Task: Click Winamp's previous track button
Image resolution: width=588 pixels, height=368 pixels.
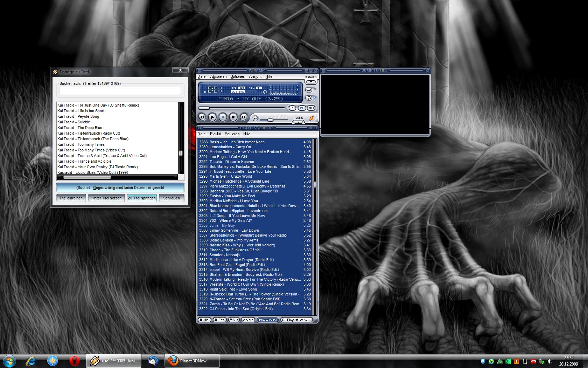Action: tap(202, 117)
